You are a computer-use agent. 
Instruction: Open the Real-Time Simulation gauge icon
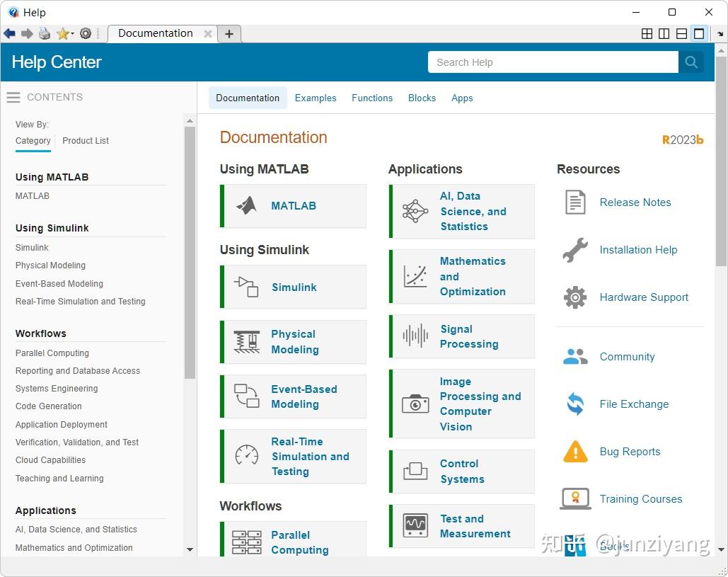[246, 455]
